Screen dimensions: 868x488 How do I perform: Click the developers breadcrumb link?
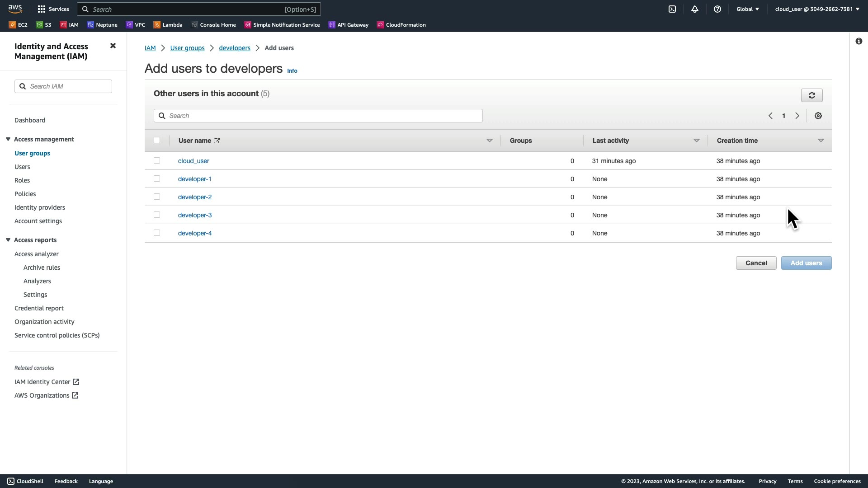pos(234,48)
